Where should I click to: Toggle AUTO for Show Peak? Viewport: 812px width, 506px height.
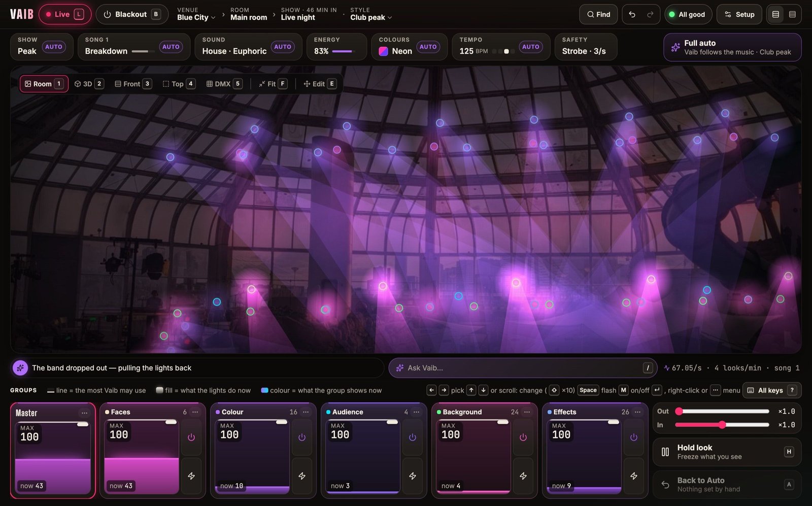pyautogui.click(x=53, y=47)
